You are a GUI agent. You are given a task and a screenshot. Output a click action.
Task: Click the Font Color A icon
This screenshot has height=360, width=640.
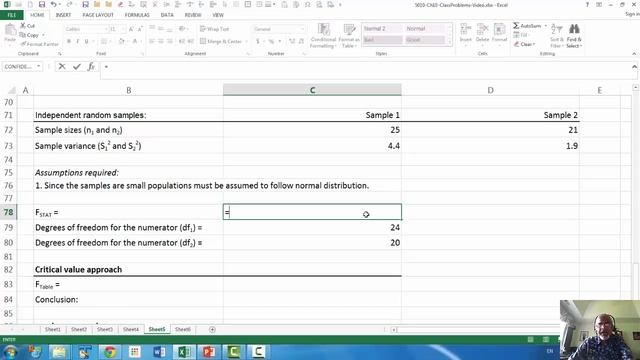pyautogui.click(x=135, y=41)
